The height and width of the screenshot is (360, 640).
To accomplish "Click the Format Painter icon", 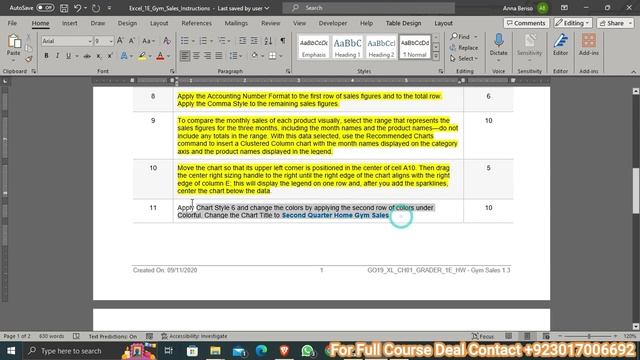I will (29, 59).
